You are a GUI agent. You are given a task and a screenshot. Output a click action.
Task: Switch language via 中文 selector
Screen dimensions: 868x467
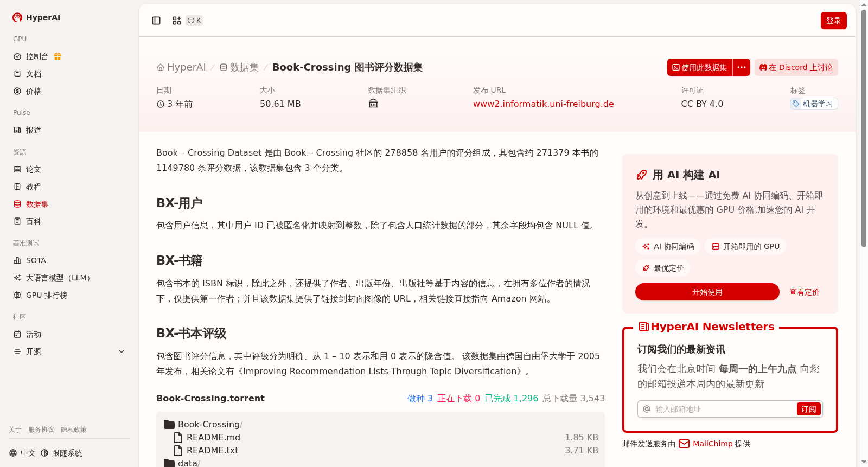pos(22,453)
